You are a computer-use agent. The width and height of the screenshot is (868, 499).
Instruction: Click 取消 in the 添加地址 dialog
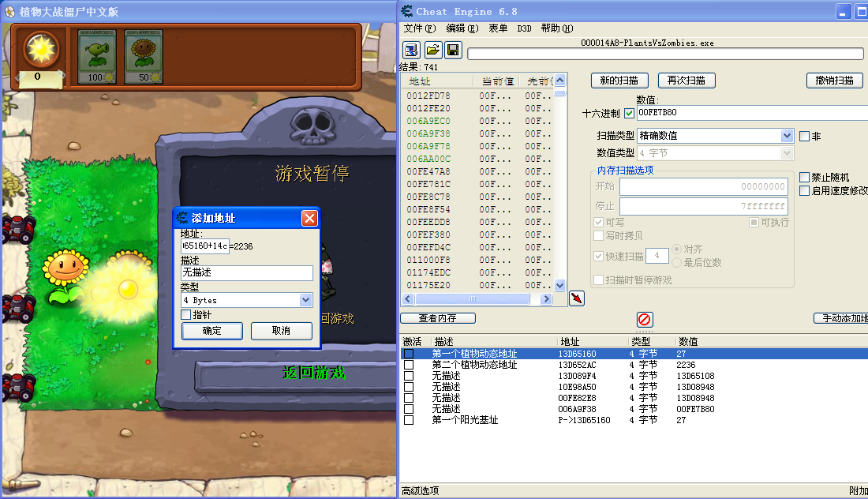point(281,331)
